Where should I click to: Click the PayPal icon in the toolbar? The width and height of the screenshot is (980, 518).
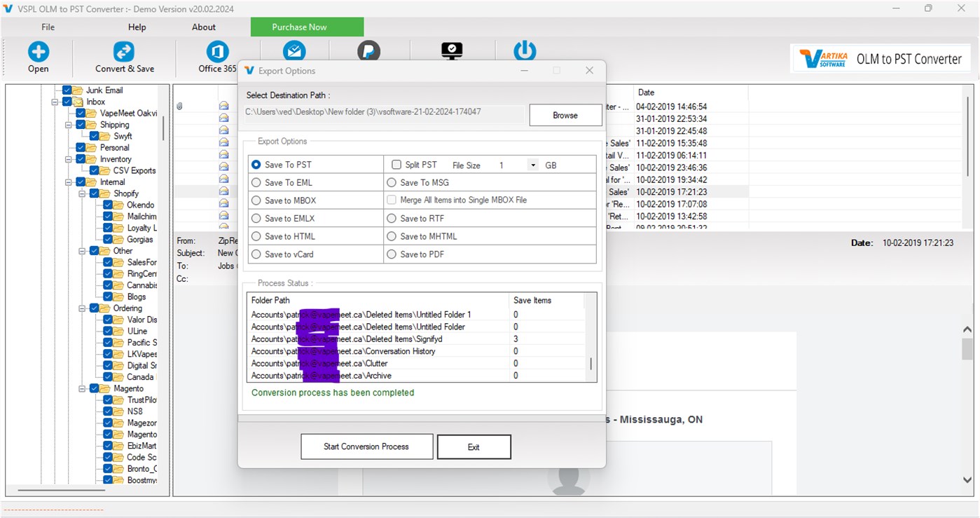pyautogui.click(x=369, y=50)
